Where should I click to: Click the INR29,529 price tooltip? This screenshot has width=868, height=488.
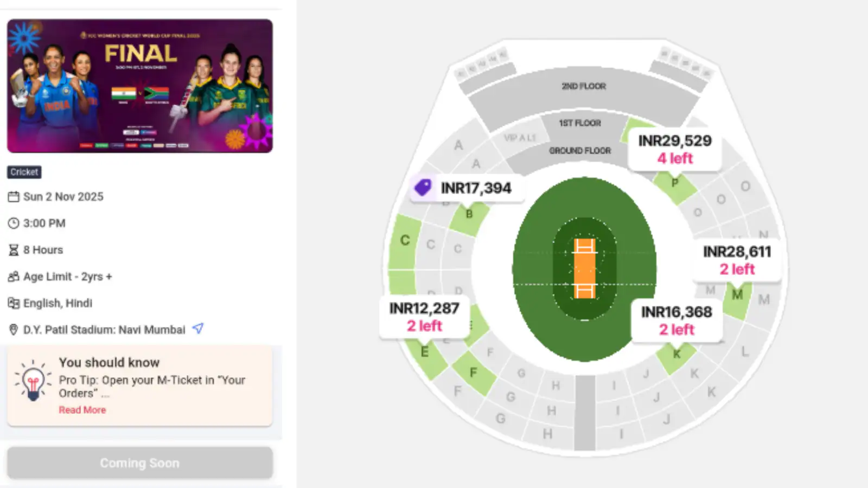[x=675, y=149]
